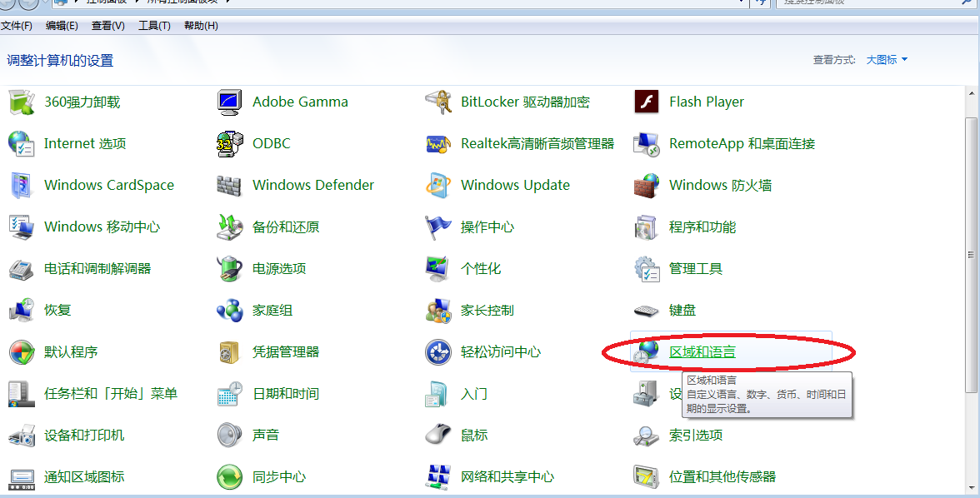980x498 pixels.
Task: Click the 键盘 keyboard icon
Action: (647, 311)
